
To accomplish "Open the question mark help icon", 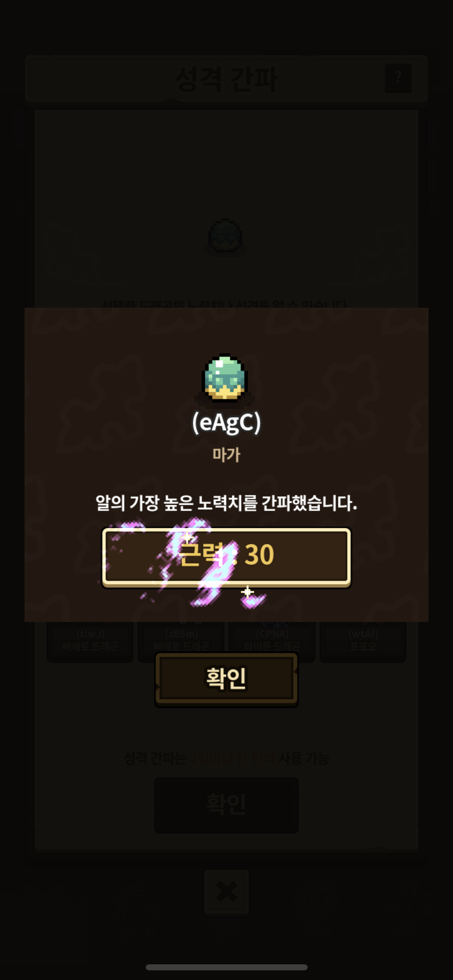I will 398,78.
